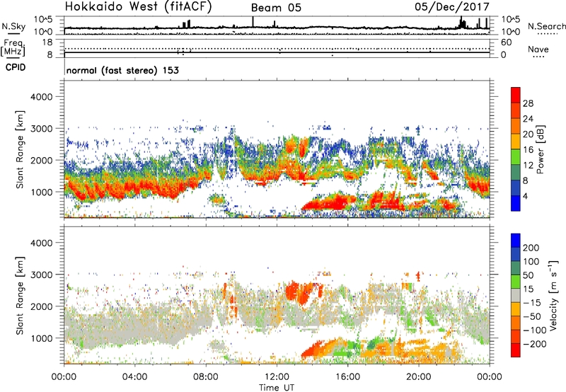Click the '4' Power colorbar label
This screenshot has width=566, height=392.
tap(525, 196)
